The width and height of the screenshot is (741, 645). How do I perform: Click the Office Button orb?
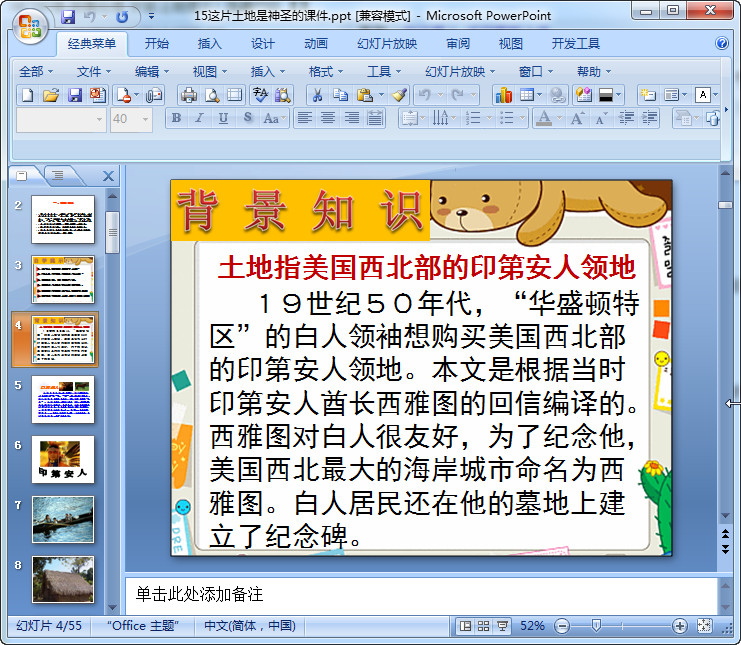click(29, 26)
